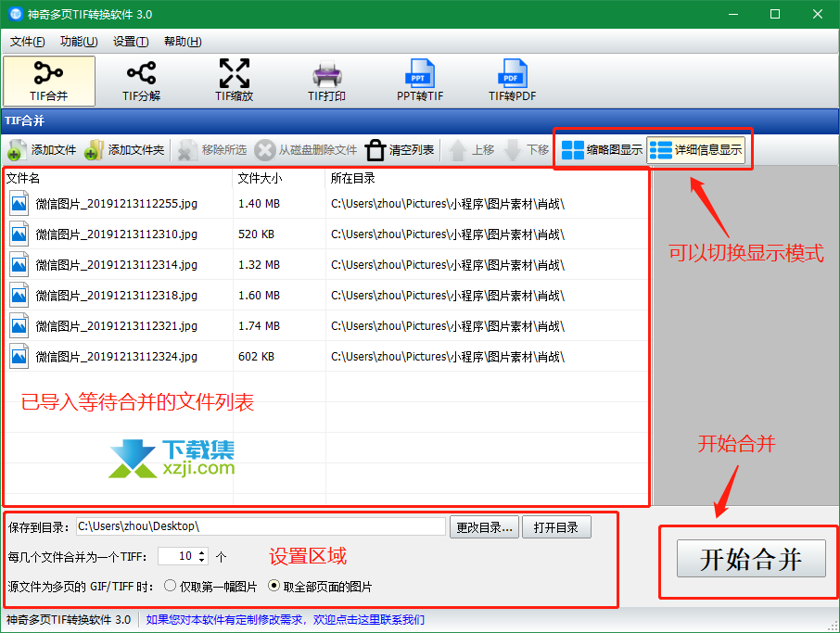
Task: Click the app icon in title bar
Action: [15, 14]
